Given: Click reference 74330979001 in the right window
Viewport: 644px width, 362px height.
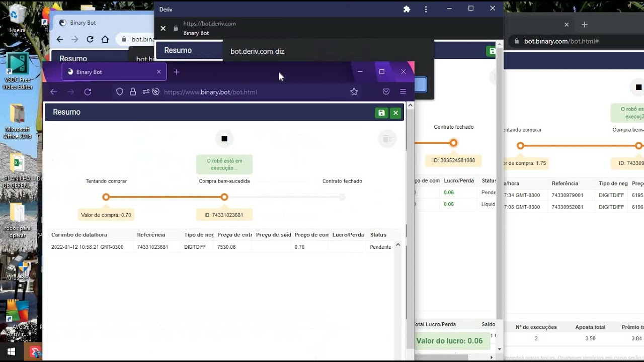Looking at the screenshot, I should click(x=568, y=195).
